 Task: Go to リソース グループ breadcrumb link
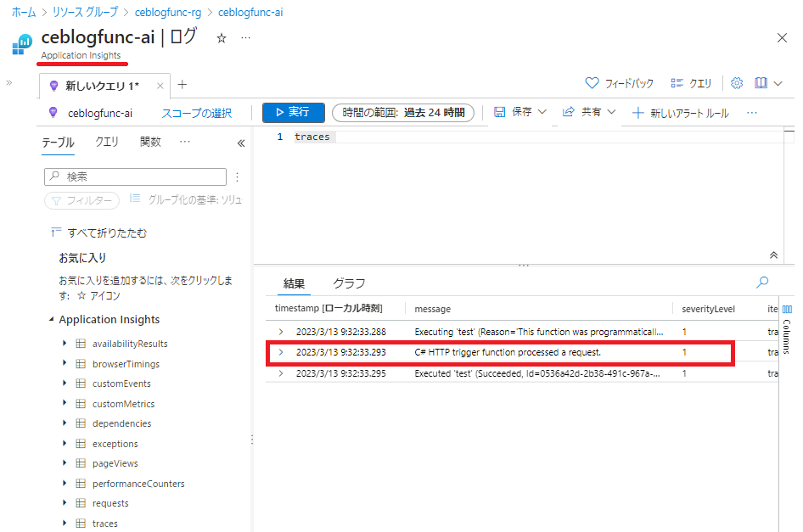[x=85, y=12]
